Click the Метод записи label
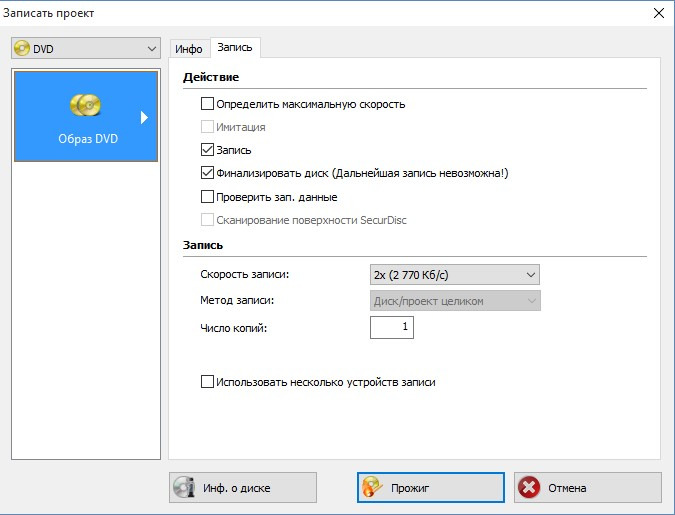Viewport: 675px width, 515px height. point(237,300)
